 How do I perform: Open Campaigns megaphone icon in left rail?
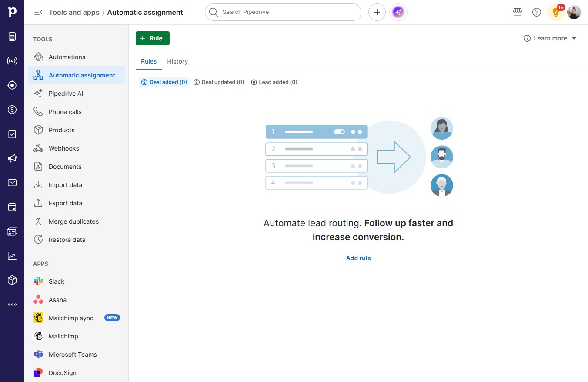coord(12,158)
